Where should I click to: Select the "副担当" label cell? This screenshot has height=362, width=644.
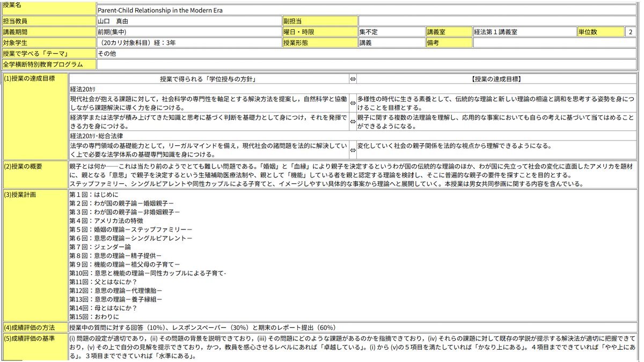pos(320,21)
